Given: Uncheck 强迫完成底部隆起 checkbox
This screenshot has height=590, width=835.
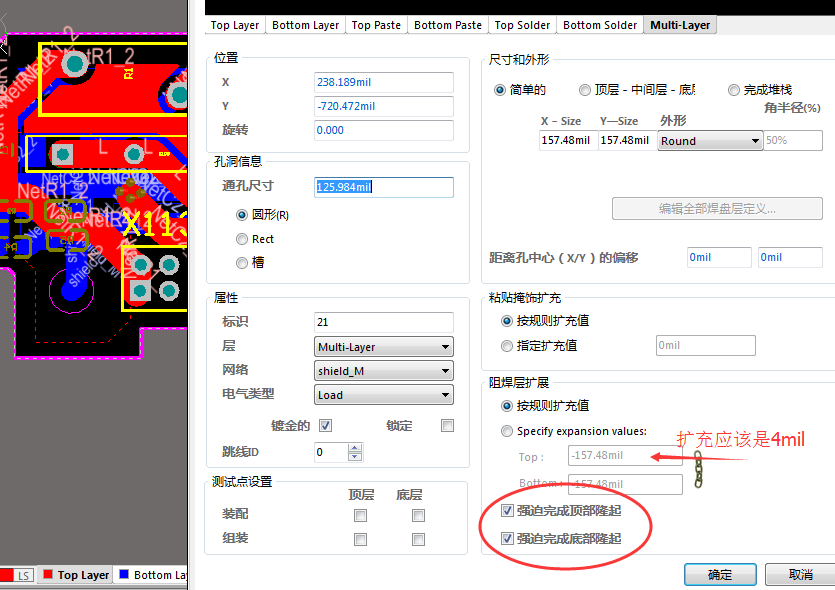Looking at the screenshot, I should 507,538.
